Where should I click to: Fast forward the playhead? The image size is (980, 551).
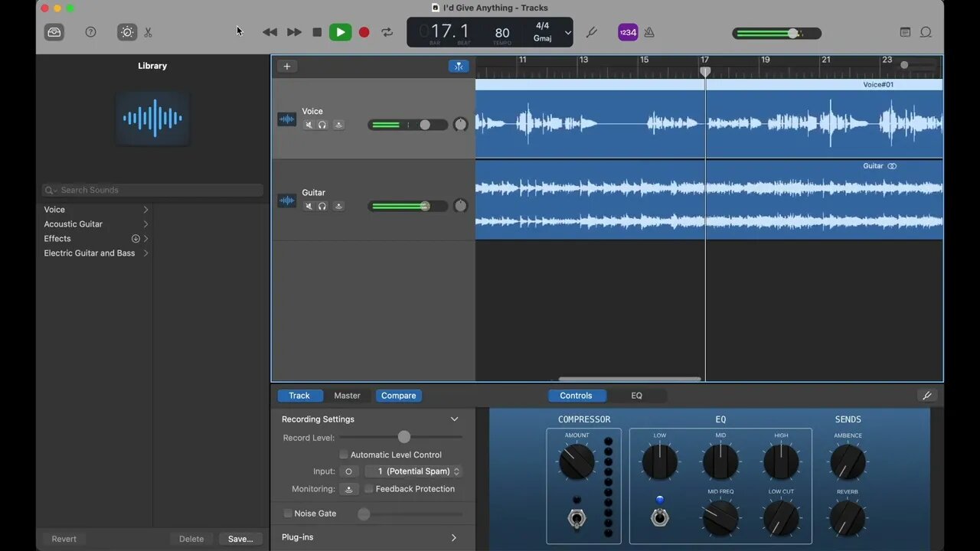point(294,32)
